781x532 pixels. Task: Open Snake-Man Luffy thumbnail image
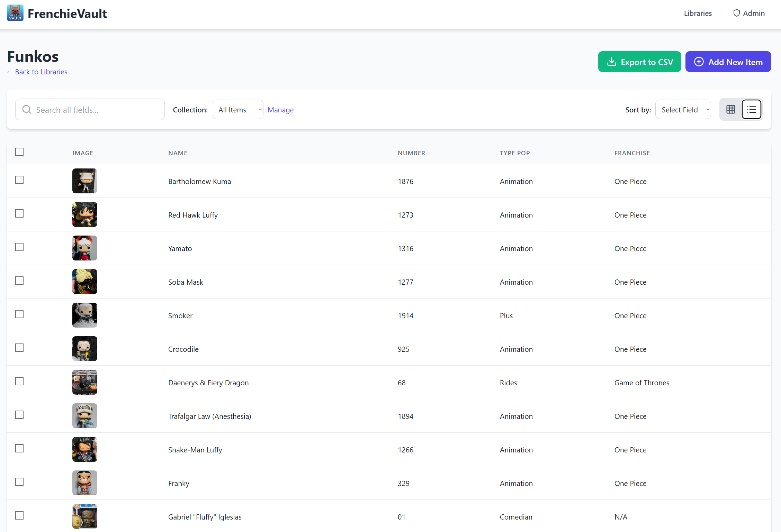tap(85, 449)
